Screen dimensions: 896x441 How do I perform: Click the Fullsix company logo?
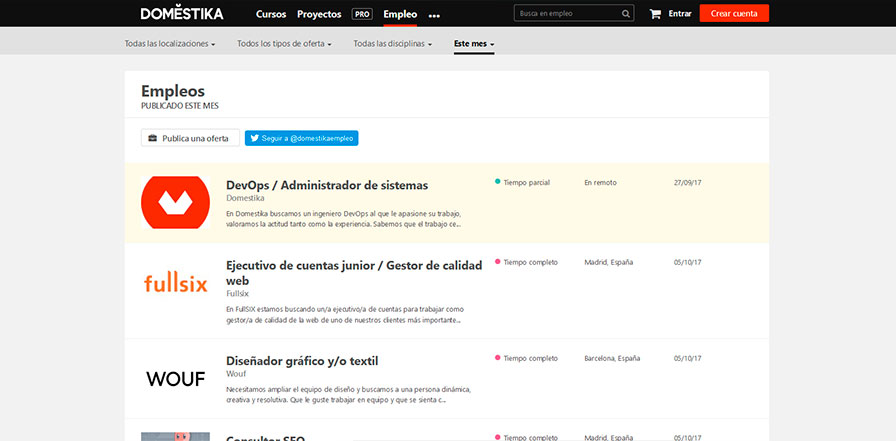(175, 283)
